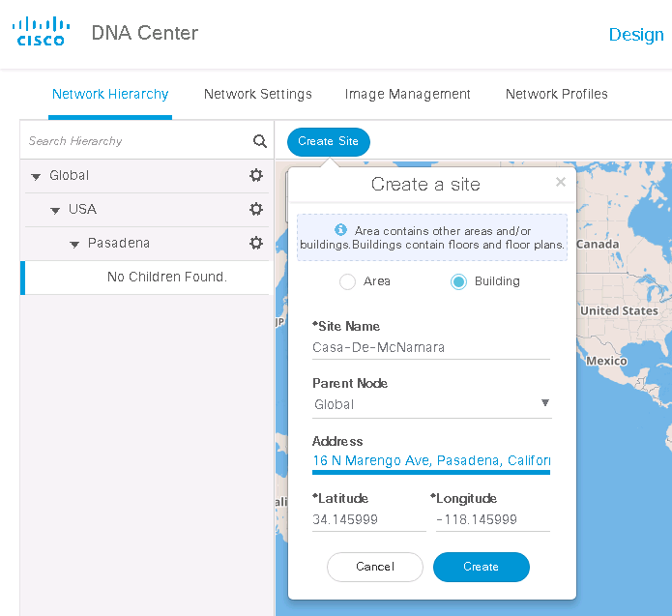Screen dimensions: 672x616
Task: Open the Global gear settings icon
Action: 256,175
